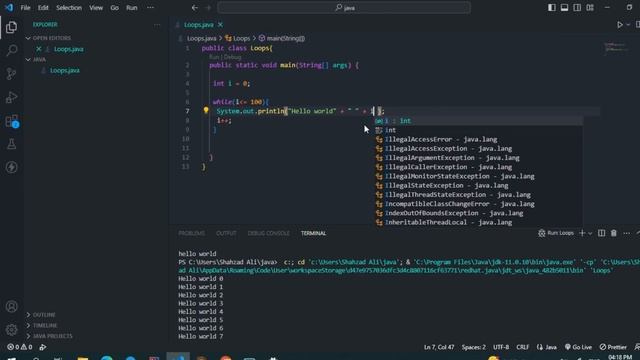Open the run button dropdown arrow

pos(628,25)
